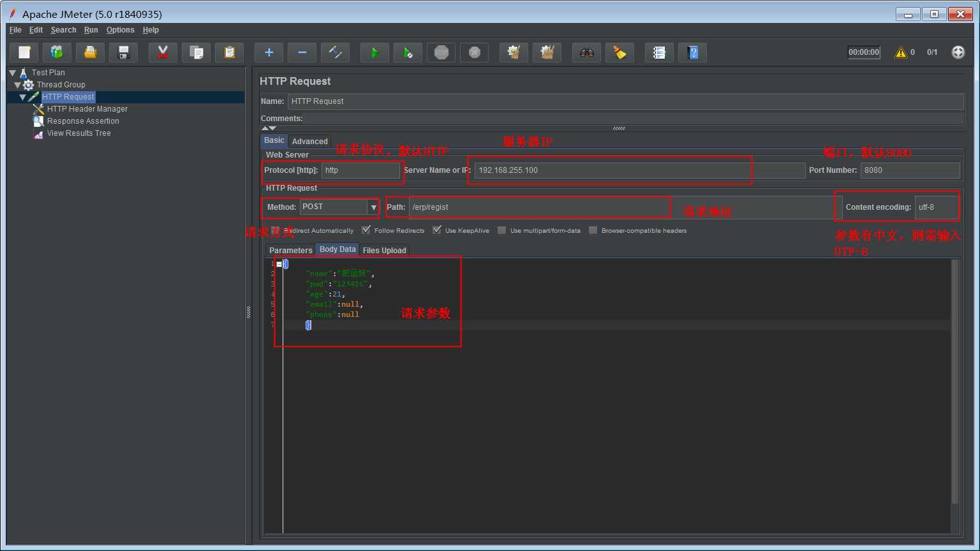Click the comments panel collapse arrows
The image size is (980, 551).
pyautogui.click(x=269, y=128)
